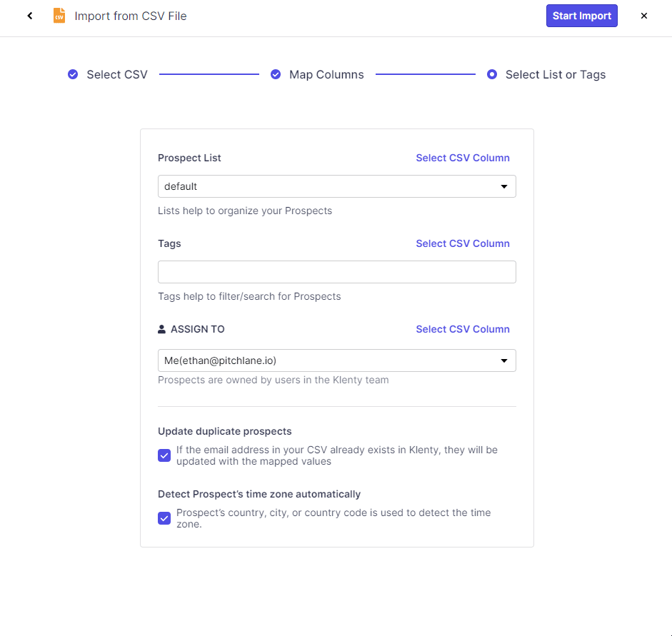Click Select CSV Column for Assign To
Viewport: 672px width, 636px height.
click(x=463, y=329)
